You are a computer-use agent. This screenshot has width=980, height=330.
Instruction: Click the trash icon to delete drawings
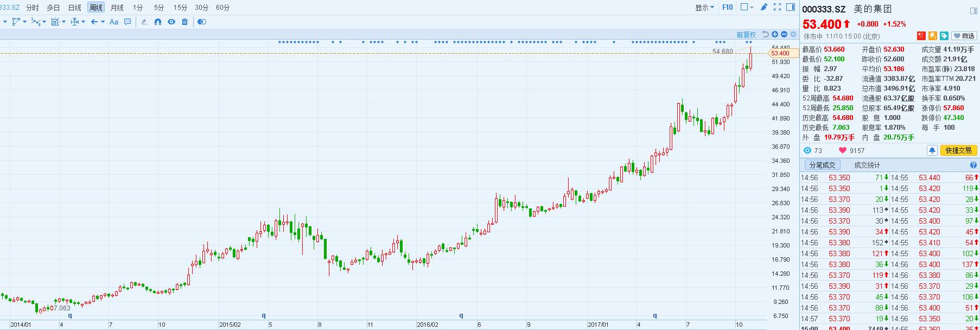185,22
